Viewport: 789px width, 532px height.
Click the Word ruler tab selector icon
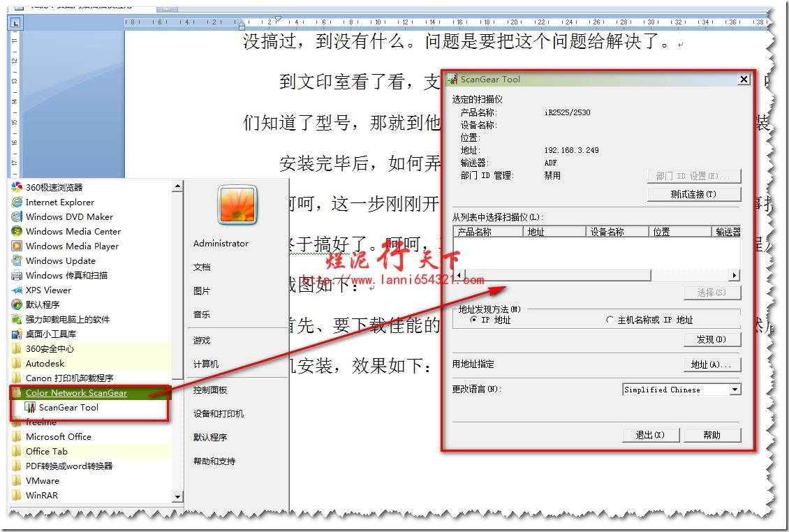point(15,22)
